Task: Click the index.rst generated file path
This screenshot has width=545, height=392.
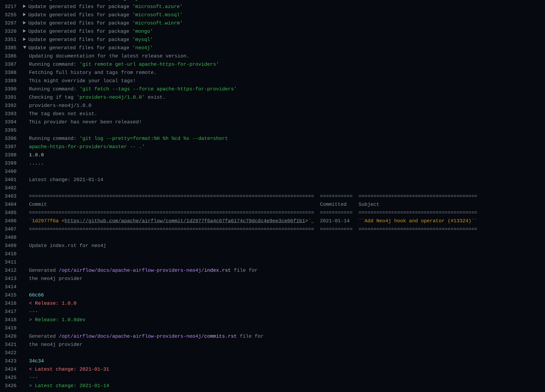Action: 145,270
